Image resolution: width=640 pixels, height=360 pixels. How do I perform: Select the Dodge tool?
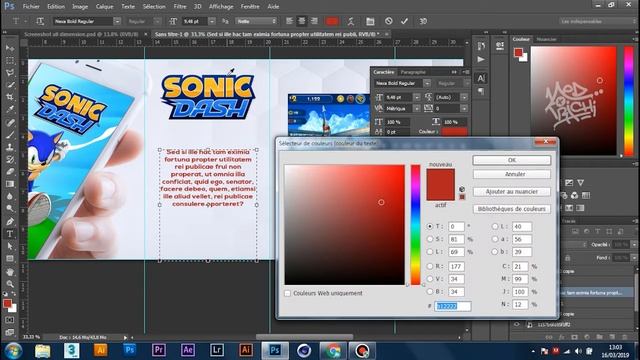10,209
